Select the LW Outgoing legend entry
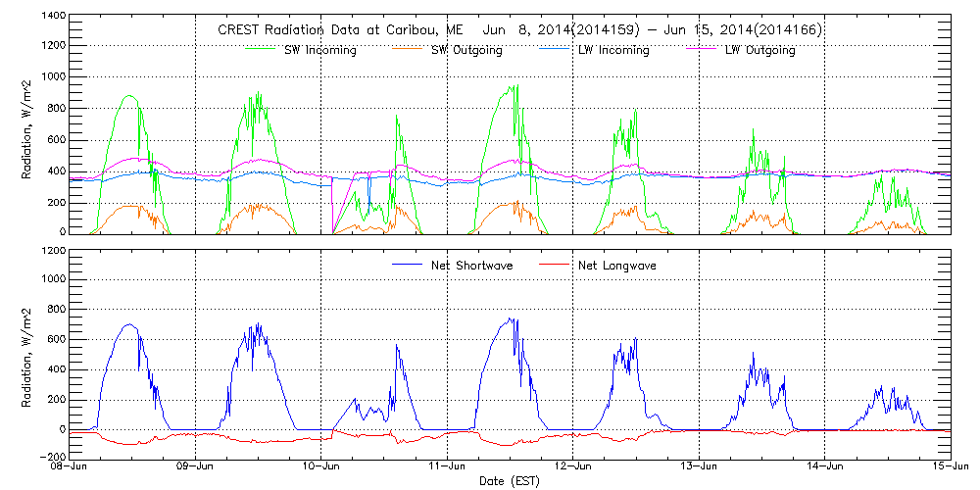This screenshot has width=980, height=490. (x=759, y=50)
